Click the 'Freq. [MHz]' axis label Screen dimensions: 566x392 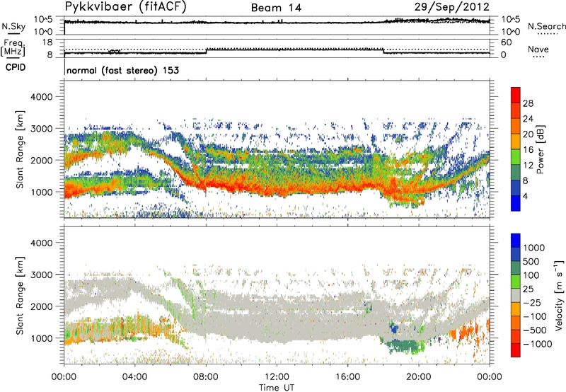tap(13, 48)
